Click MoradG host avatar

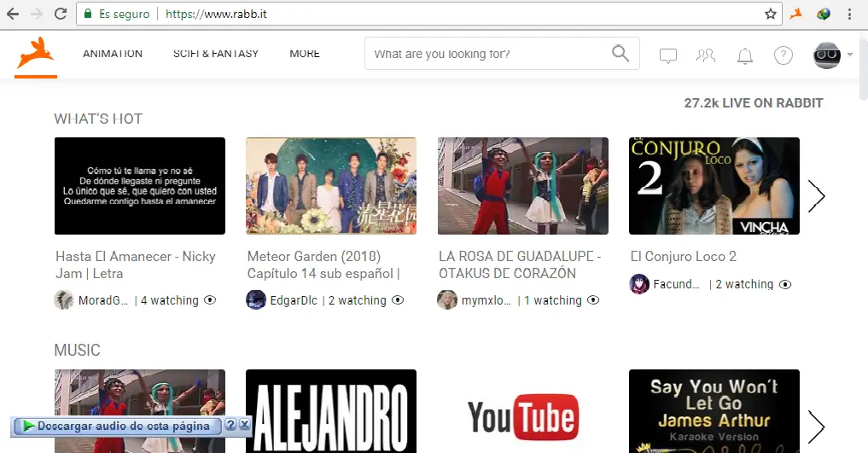tap(64, 299)
